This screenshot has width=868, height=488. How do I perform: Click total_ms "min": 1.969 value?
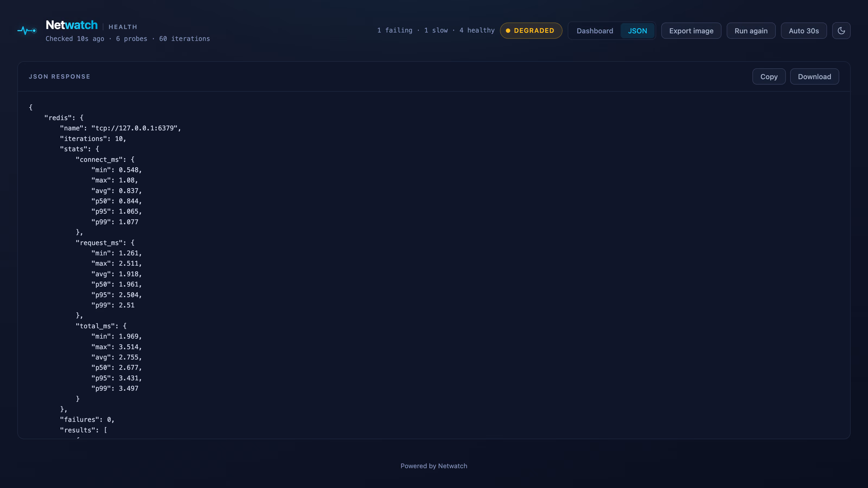[116, 336]
